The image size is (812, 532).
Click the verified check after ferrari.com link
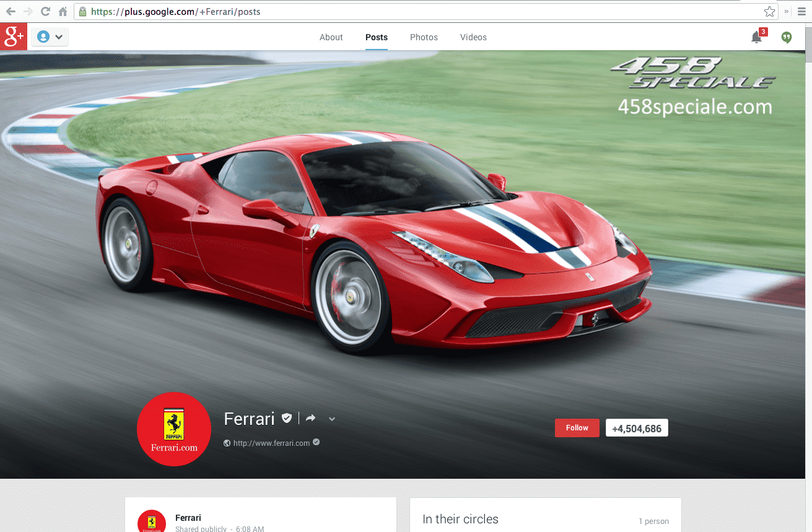[317, 442]
